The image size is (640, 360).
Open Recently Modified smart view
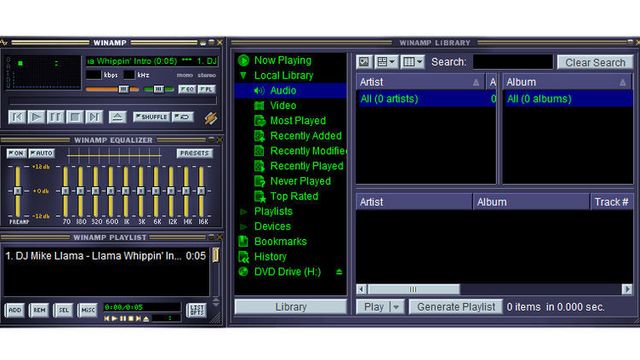click(x=308, y=151)
